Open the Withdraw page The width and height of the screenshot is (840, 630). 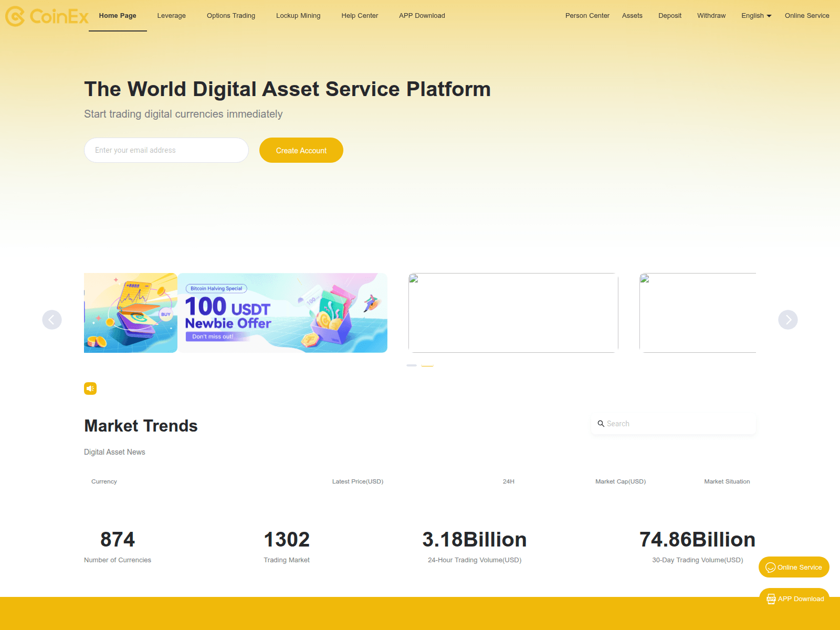711,16
